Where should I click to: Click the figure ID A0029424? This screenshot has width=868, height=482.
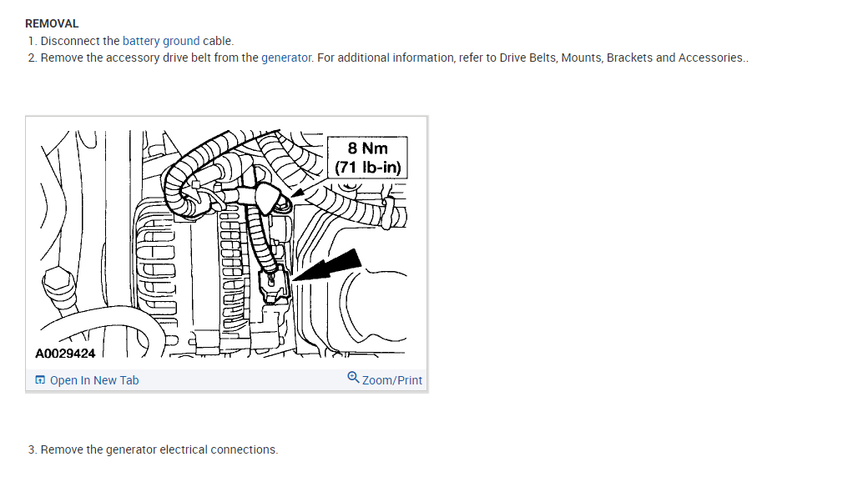65,353
